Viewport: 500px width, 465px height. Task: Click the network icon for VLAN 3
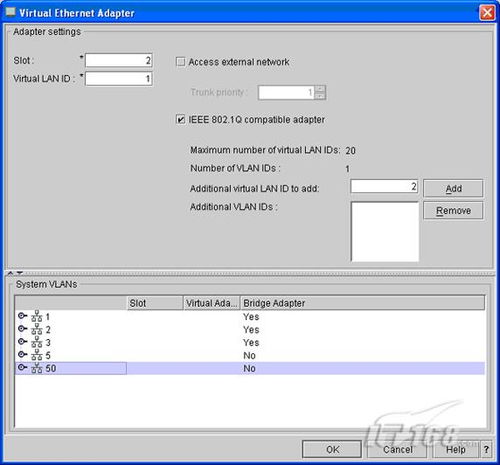point(37,342)
